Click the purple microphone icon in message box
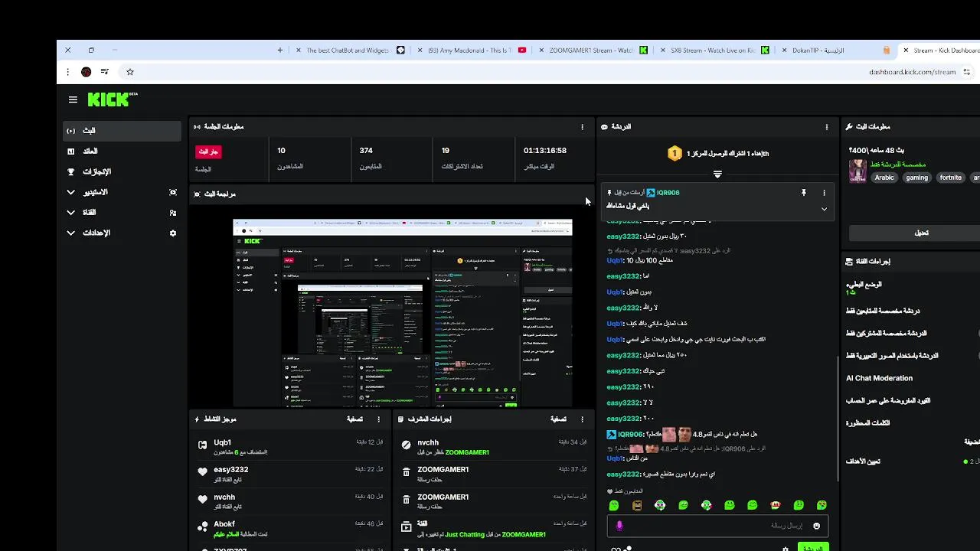 [619, 526]
